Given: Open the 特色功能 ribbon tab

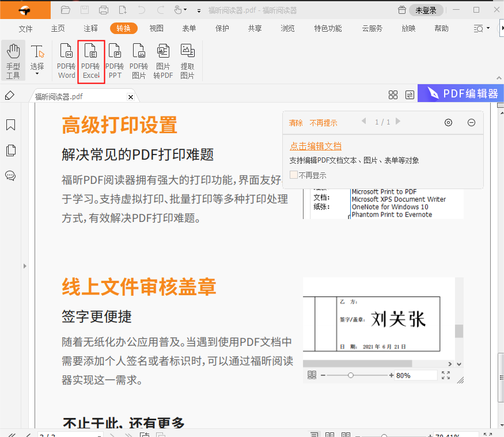Looking at the screenshot, I should [x=327, y=28].
